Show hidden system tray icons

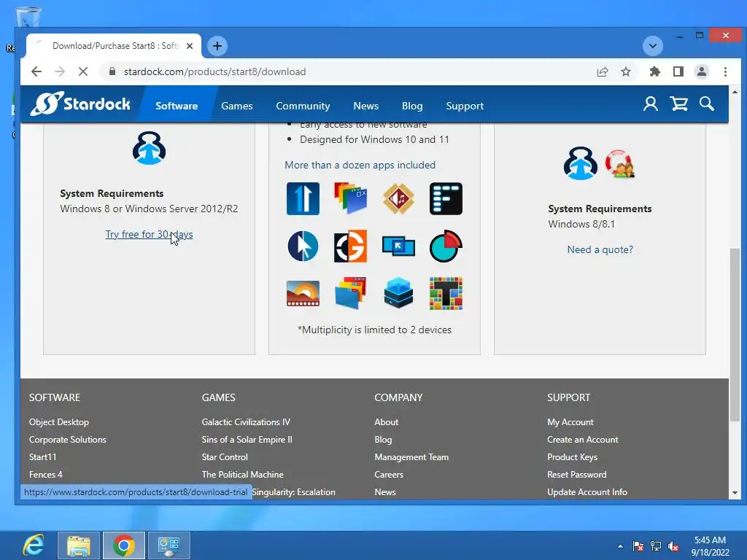click(620, 546)
